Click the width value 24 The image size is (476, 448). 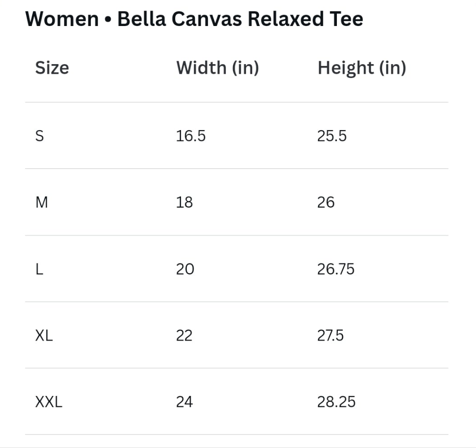coord(184,402)
